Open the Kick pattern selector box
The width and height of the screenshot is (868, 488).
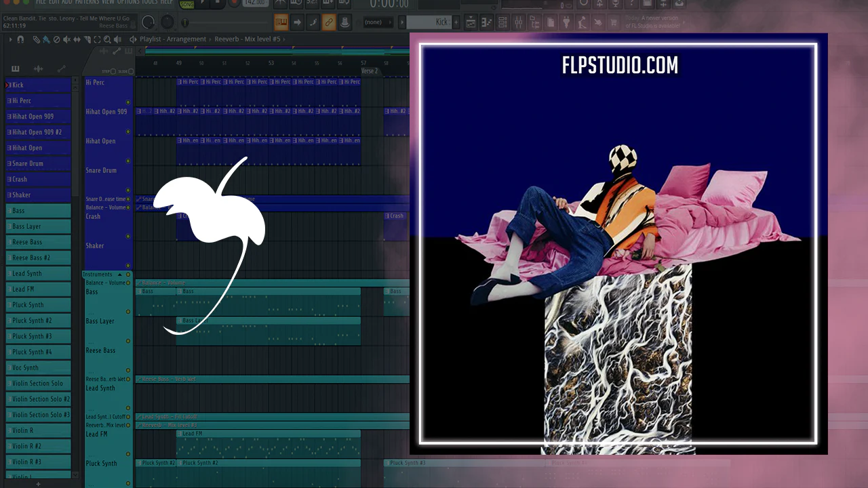429,22
